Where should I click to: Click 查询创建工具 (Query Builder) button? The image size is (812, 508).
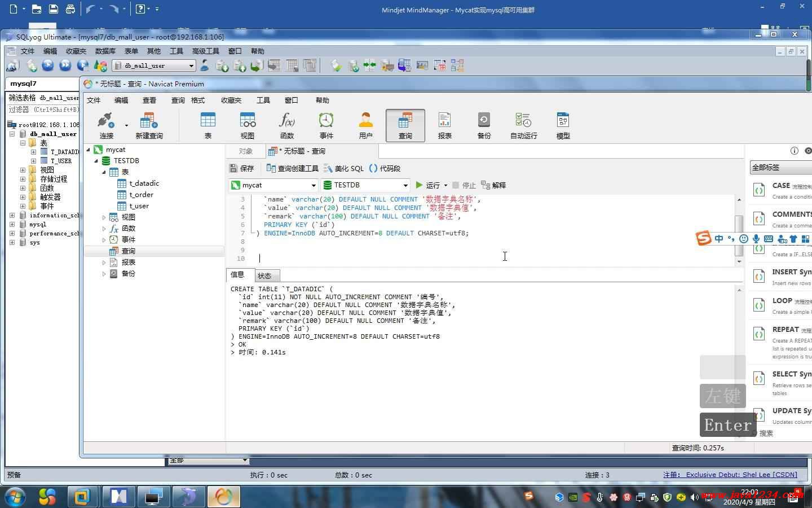(x=292, y=168)
